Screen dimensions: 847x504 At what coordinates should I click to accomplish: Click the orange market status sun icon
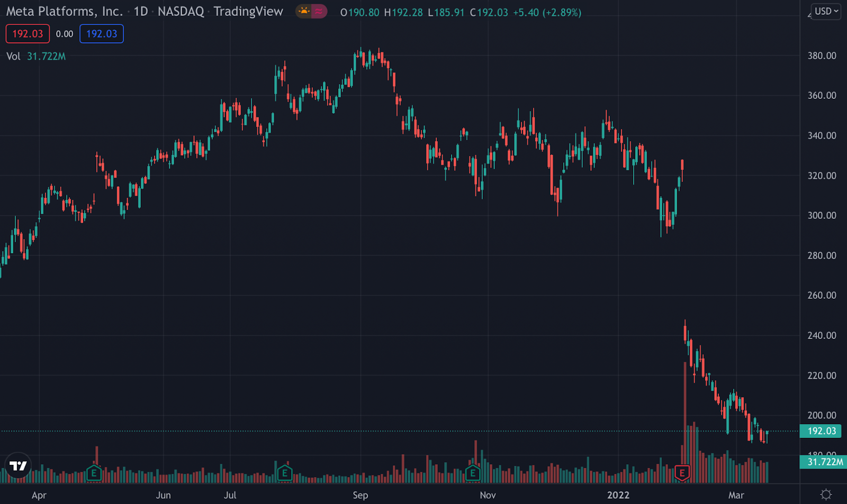point(304,11)
